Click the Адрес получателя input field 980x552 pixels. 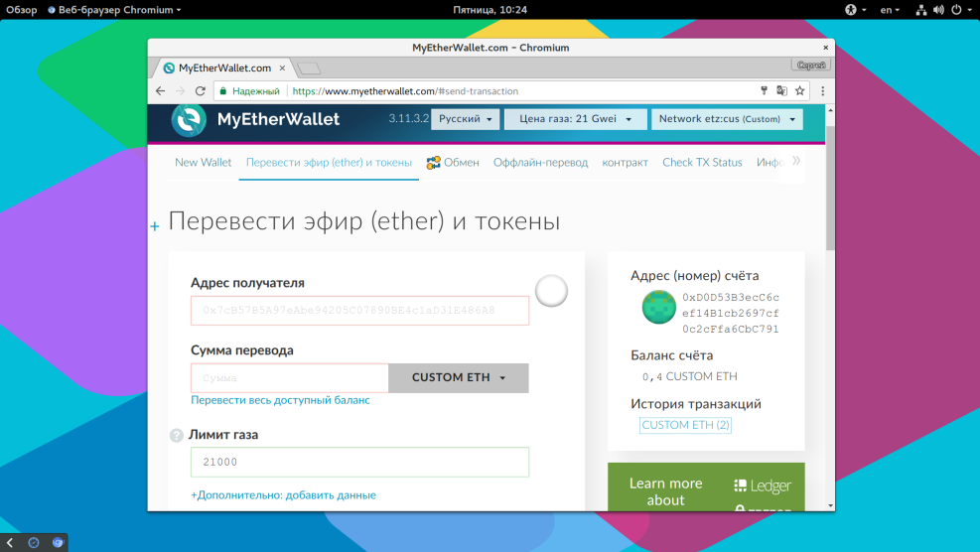click(360, 311)
